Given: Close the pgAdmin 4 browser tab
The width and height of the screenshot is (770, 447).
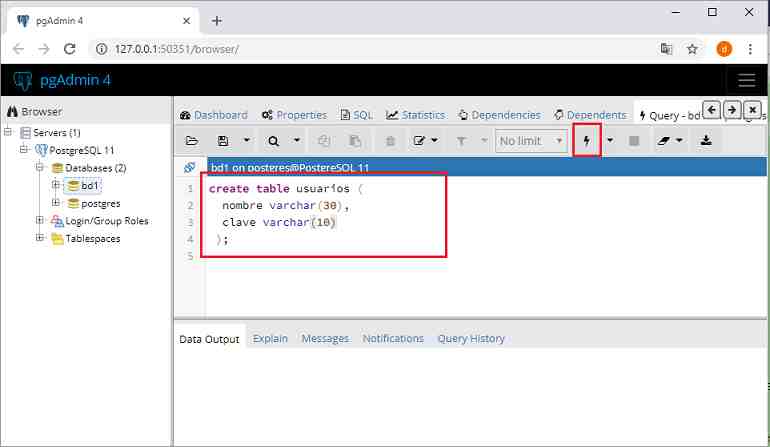Looking at the screenshot, I should (x=187, y=21).
